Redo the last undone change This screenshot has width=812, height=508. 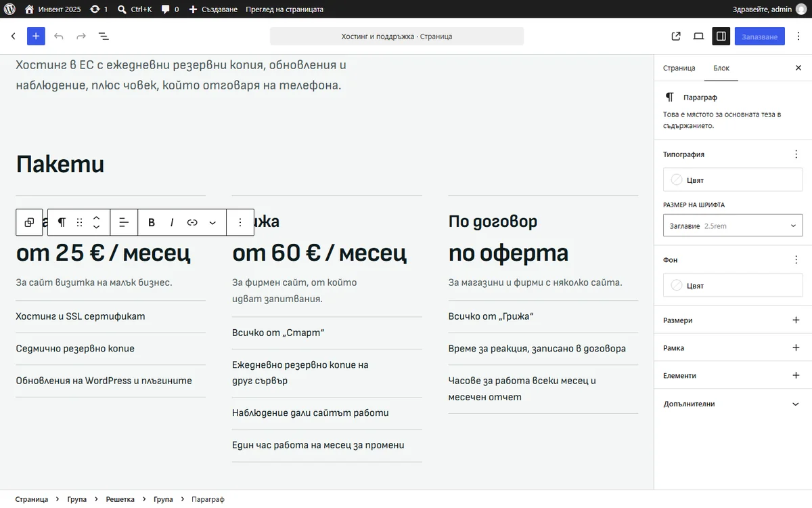tap(81, 36)
